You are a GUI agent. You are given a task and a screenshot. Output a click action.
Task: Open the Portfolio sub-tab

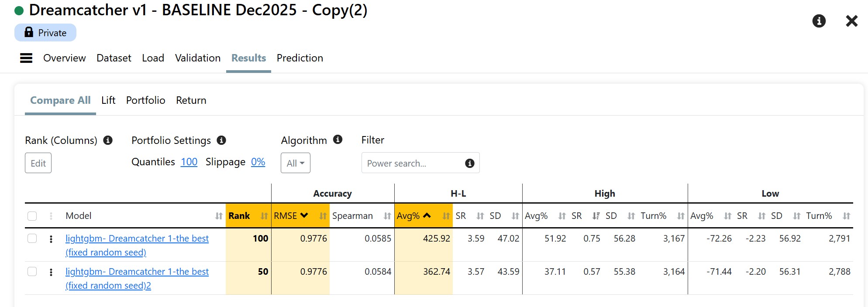(x=145, y=100)
